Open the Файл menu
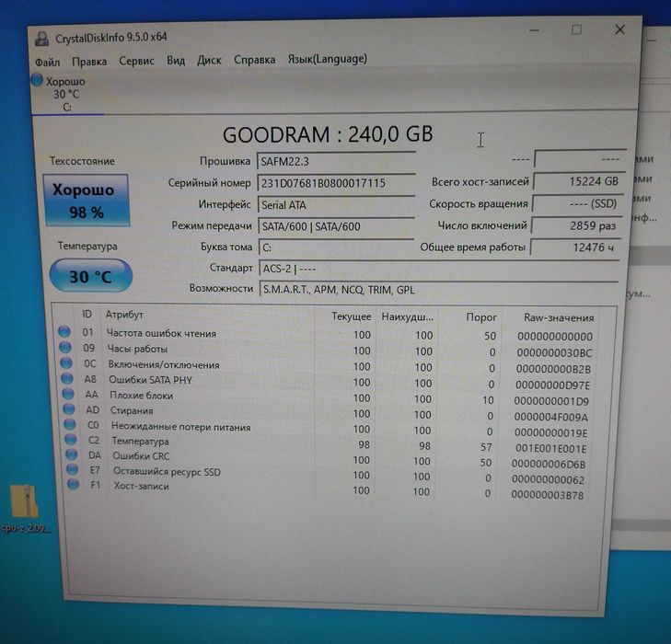This screenshot has width=671, height=644. (47, 63)
